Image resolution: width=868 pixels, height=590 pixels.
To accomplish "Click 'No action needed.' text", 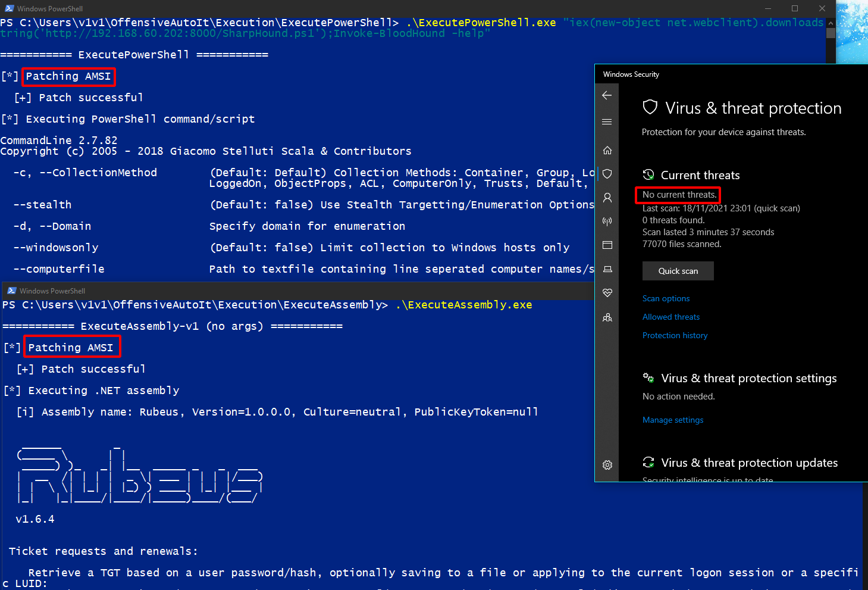I will [x=679, y=397].
